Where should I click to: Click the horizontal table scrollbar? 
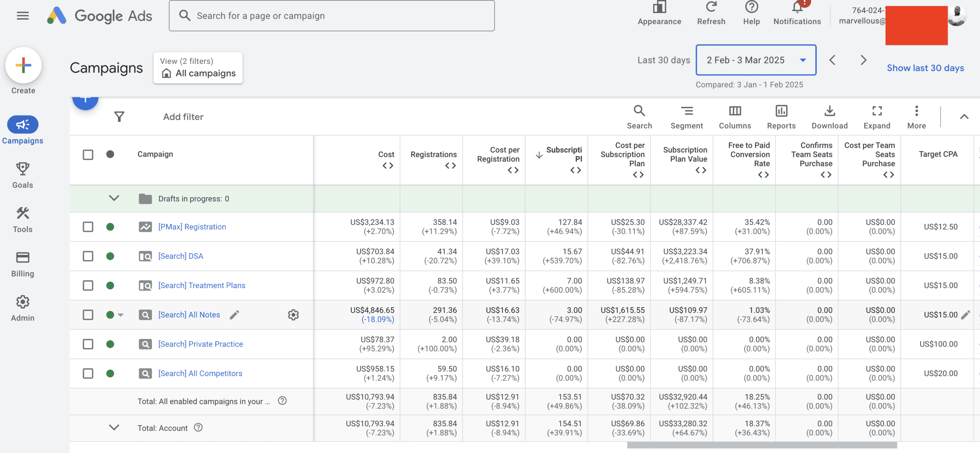[762, 445]
